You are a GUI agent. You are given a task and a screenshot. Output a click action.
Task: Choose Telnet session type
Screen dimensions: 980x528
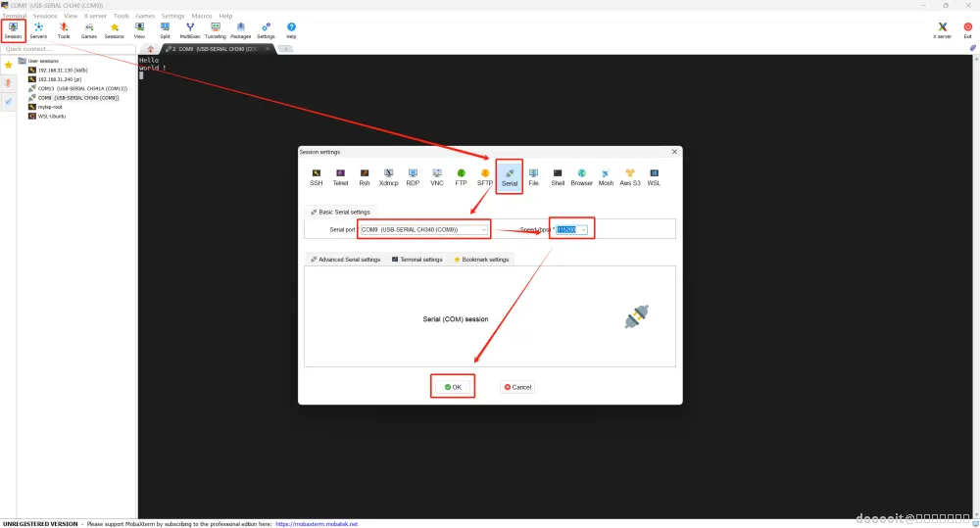[x=341, y=177]
